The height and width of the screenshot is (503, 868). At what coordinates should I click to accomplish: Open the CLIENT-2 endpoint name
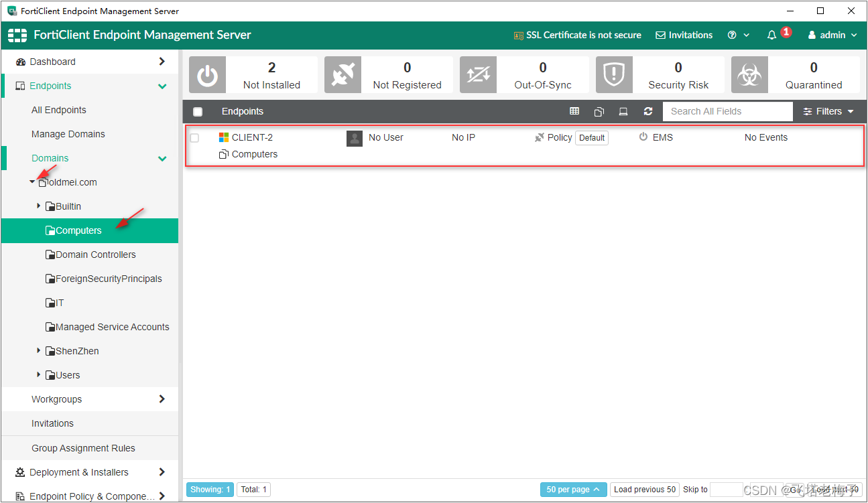tap(252, 137)
